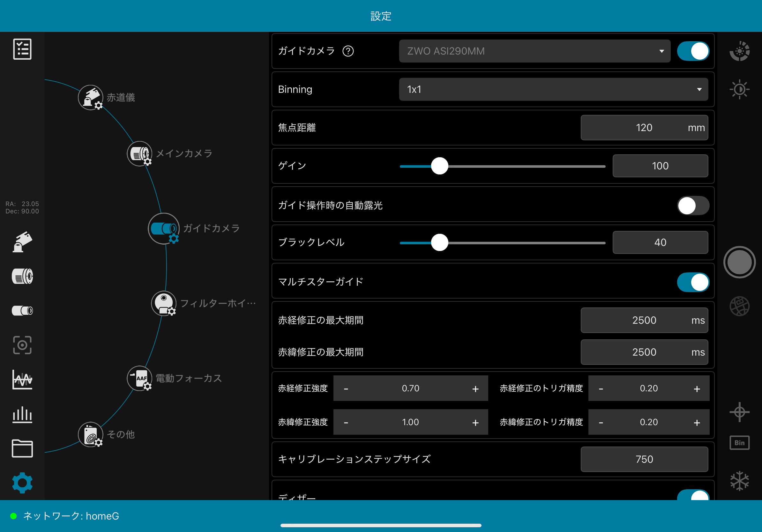762x532 pixels.
Task: Select メインカメラ in the device arc menu
Action: 140,153
